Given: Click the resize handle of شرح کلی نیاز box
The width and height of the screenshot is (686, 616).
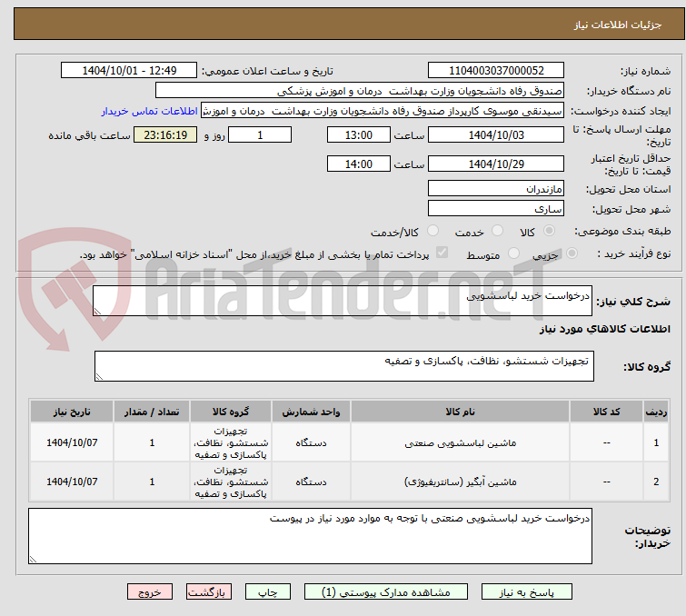Looking at the screenshot, I should [97, 311].
